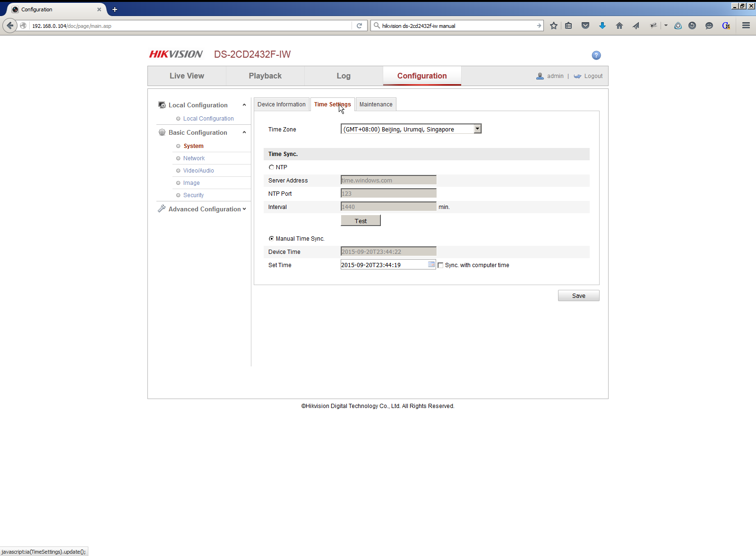Viewport: 756px width, 556px height.
Task: Open the Device Information tab
Action: tap(282, 104)
